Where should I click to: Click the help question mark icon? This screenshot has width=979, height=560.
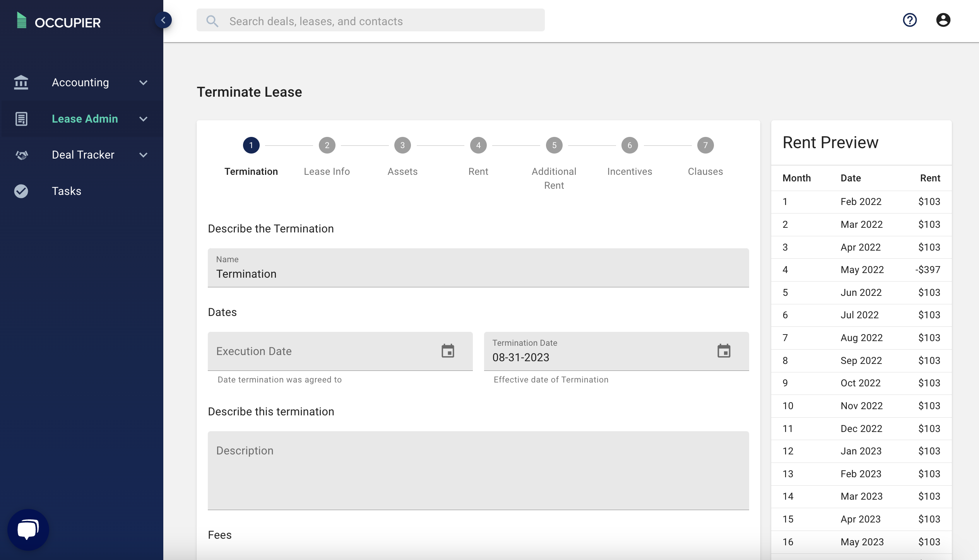click(910, 20)
